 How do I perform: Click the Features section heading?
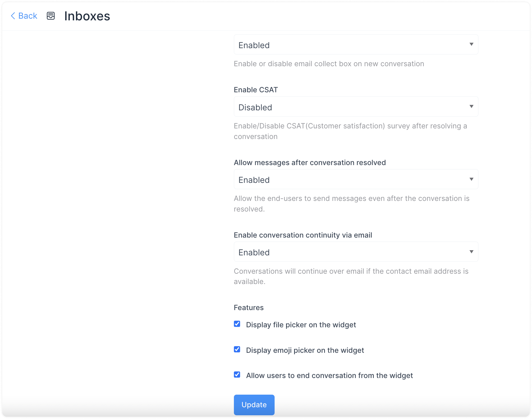[x=249, y=308]
